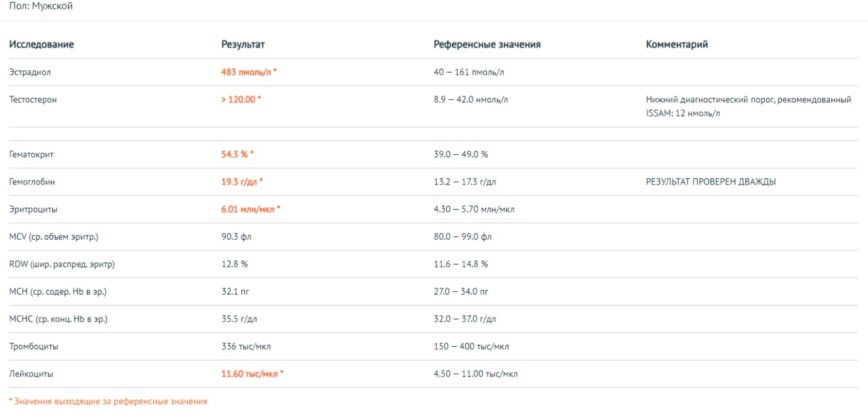The width and height of the screenshot is (868, 416).
Task: Click the Результат column header
Action: 243,44
